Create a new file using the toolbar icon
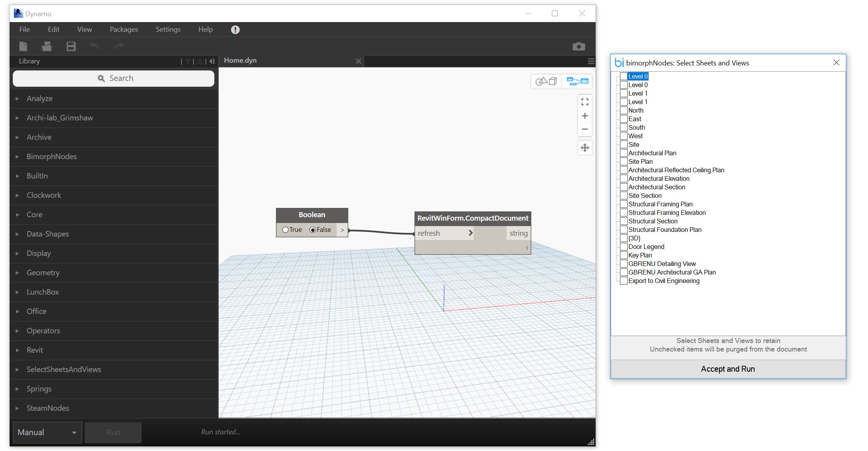Screen dimensions: 868x451 click(x=23, y=46)
